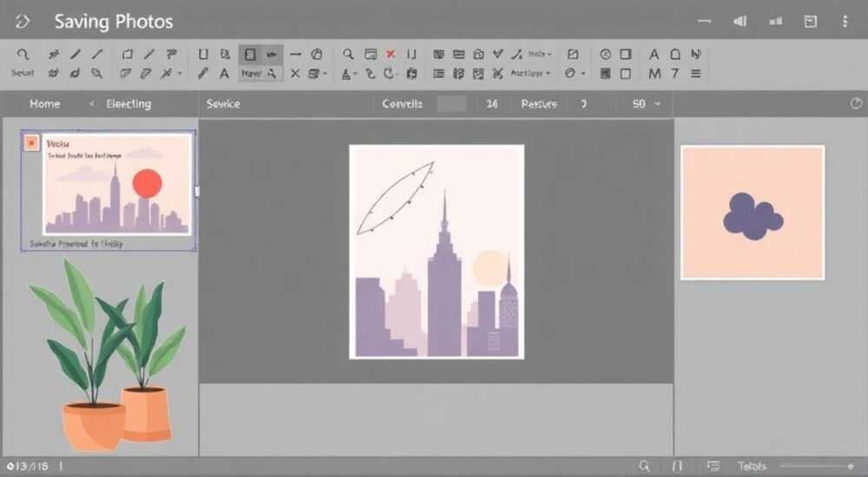Image resolution: width=868 pixels, height=477 pixels.
Task: Click the window panel icon beside red X
Action: coord(371,54)
